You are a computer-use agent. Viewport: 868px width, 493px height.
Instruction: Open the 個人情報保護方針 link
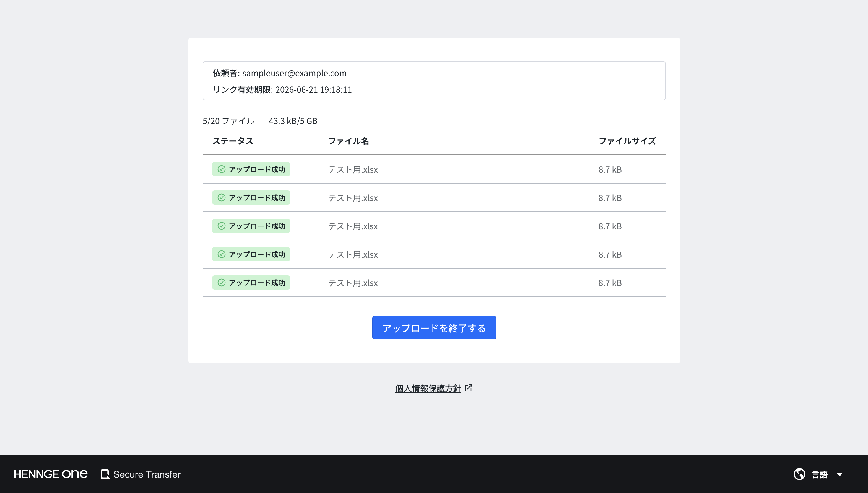click(428, 388)
